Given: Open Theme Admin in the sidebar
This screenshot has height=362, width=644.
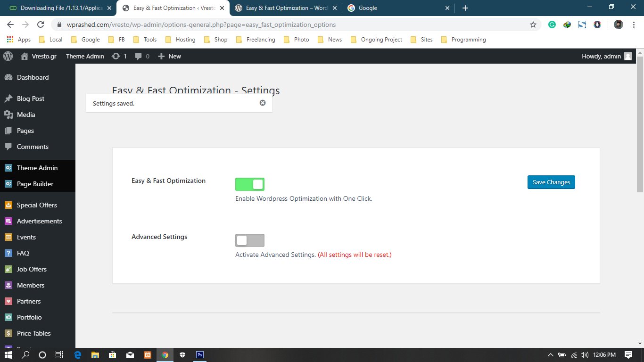Looking at the screenshot, I should [38, 168].
